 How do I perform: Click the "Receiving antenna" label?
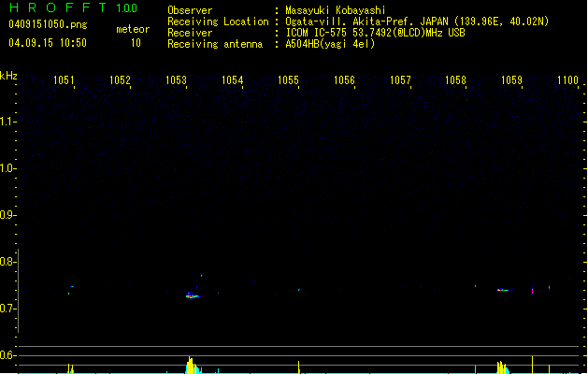[215, 44]
